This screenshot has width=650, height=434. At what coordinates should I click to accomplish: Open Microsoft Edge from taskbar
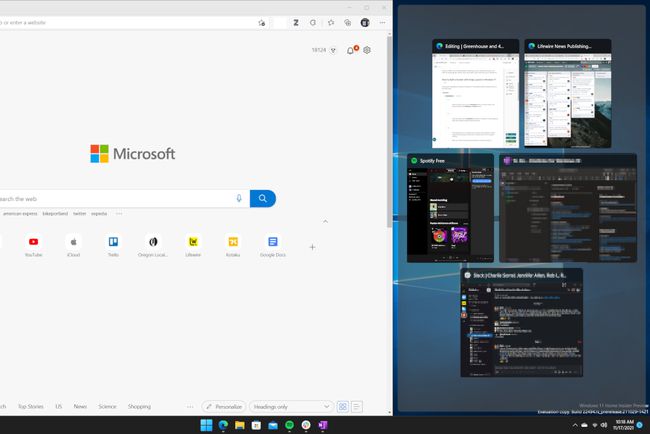pyautogui.click(x=223, y=425)
